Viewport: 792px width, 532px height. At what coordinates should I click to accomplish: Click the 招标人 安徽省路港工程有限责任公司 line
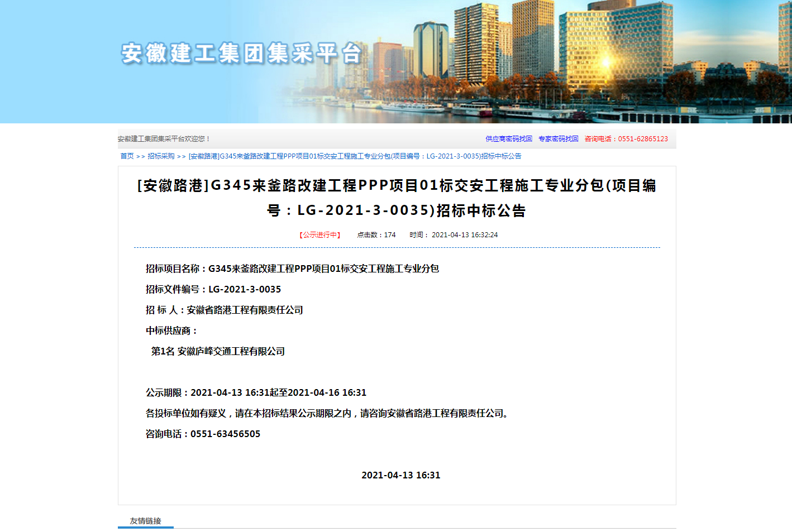[x=224, y=310]
